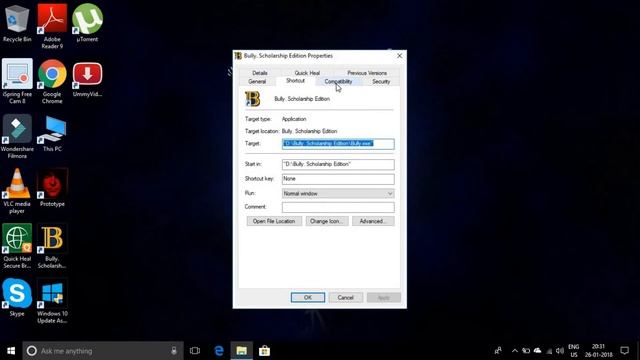
Task: Select the UmmyVideo downloader shortcut
Action: pos(87,79)
